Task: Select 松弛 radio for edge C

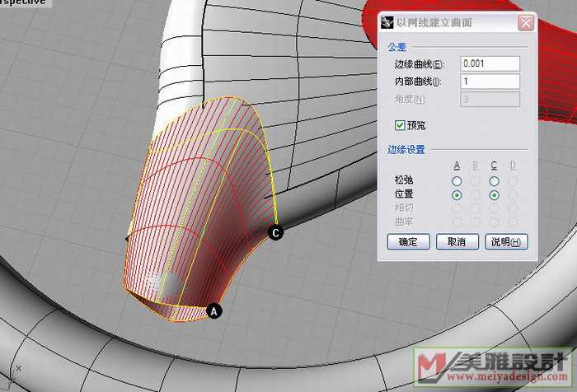Action: click(494, 180)
